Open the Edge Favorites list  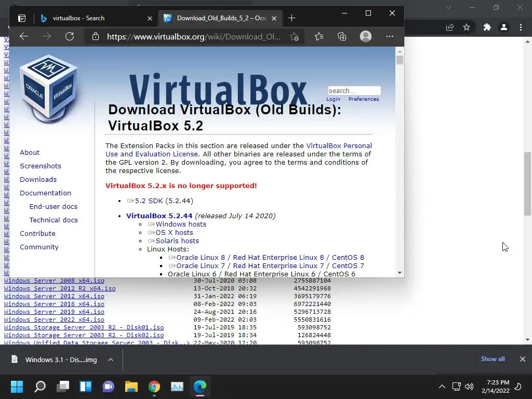pos(318,36)
